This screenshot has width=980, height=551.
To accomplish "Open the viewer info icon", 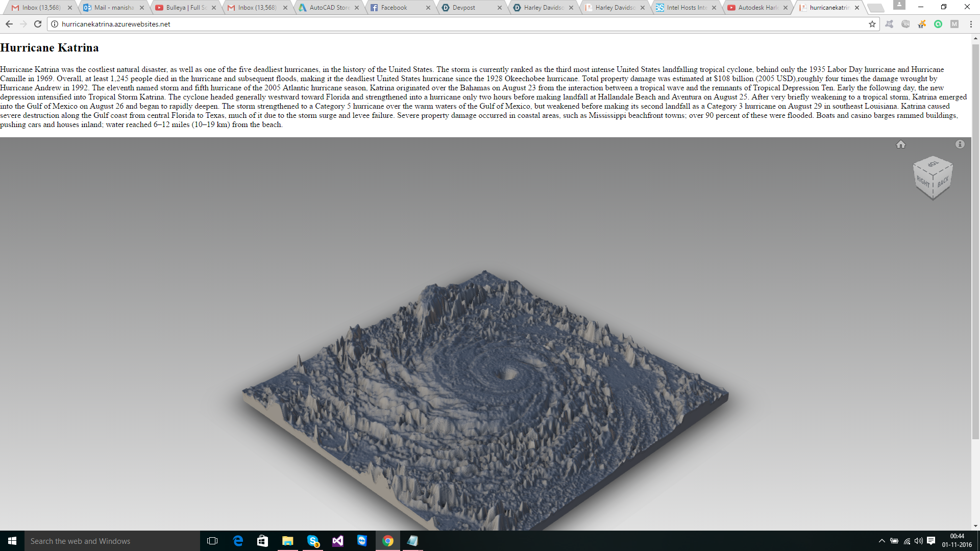I will point(960,144).
